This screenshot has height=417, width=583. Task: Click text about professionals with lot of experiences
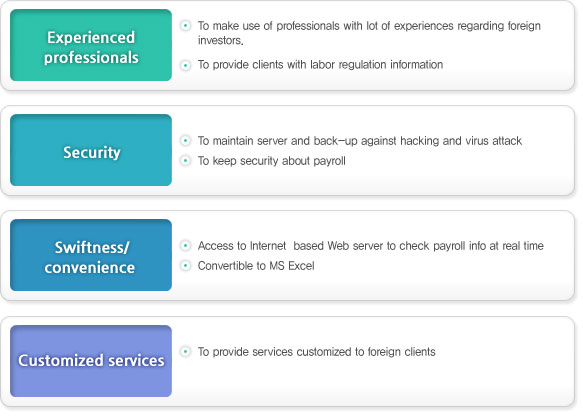pos(369,33)
